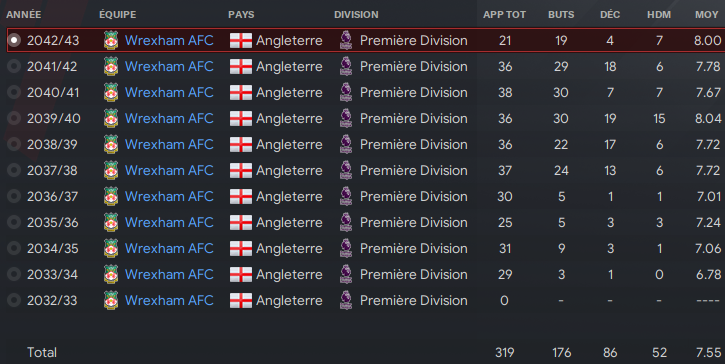Click Wrexham crest icon in 2034/35 row
725x364 pixels.
pyautogui.click(x=111, y=248)
